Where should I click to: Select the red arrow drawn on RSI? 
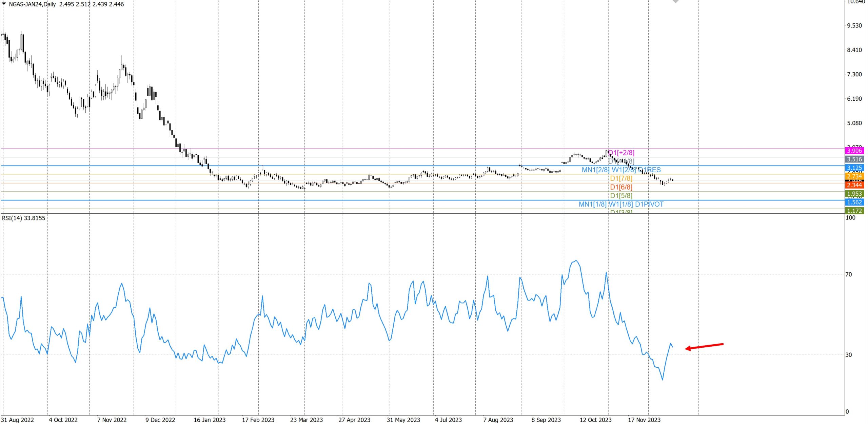pyautogui.click(x=704, y=346)
